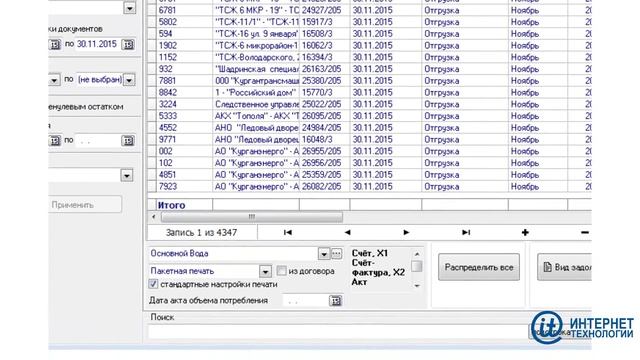The image size is (640, 360).
Task: Expand '(не выбран)' dropdown in filter panel
Action: (x=129, y=80)
